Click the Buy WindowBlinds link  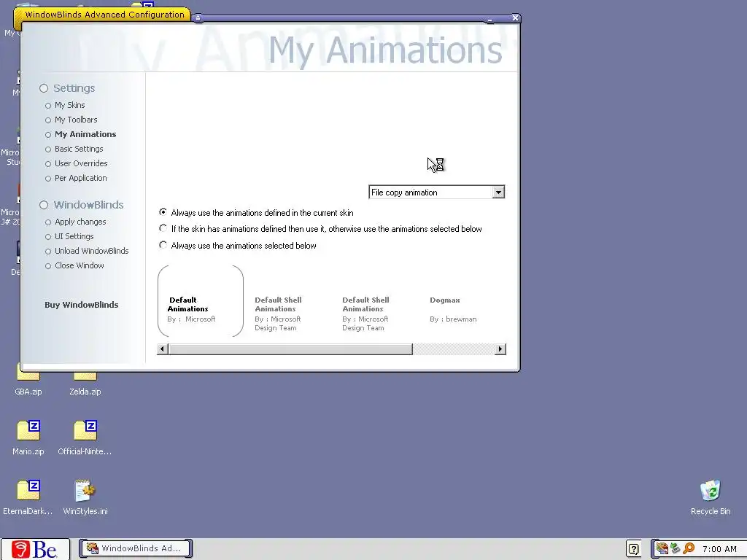82,305
